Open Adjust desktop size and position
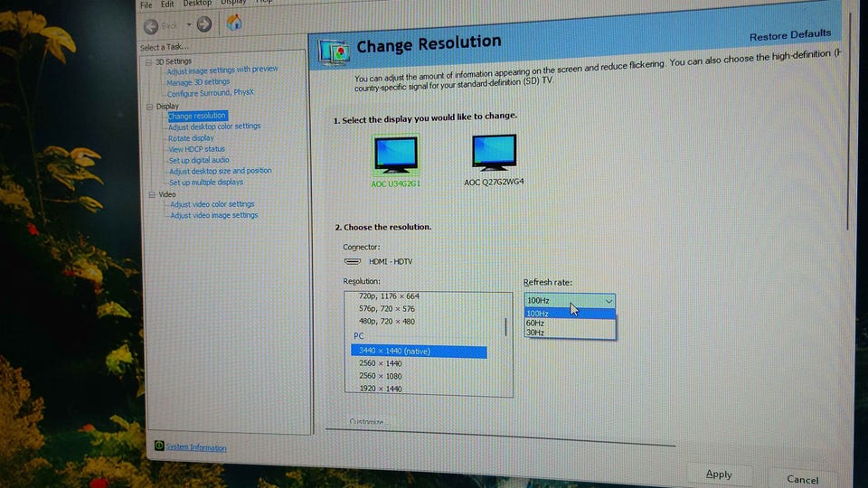 click(221, 172)
